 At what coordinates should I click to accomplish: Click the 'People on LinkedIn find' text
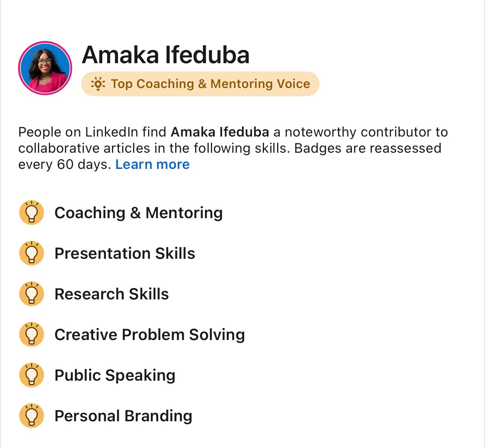(92, 132)
